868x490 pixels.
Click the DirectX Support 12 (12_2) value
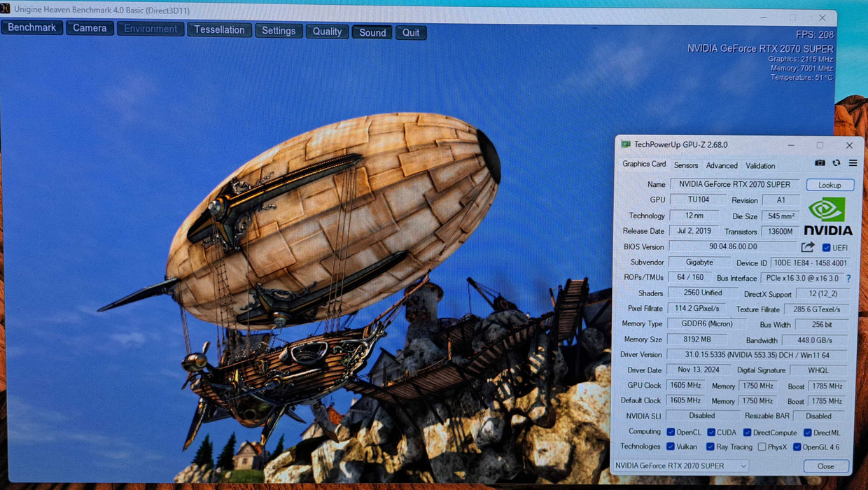822,294
